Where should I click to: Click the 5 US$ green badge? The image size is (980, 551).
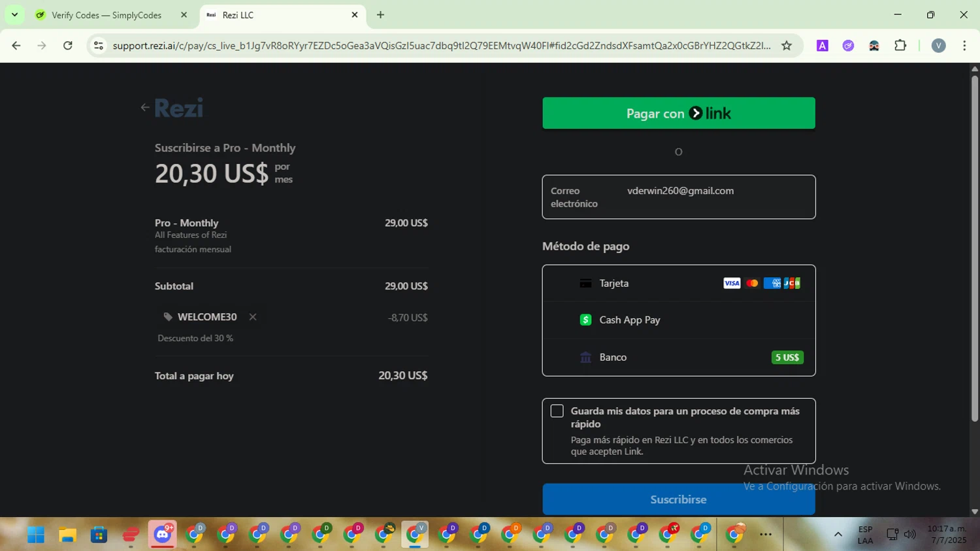click(787, 358)
